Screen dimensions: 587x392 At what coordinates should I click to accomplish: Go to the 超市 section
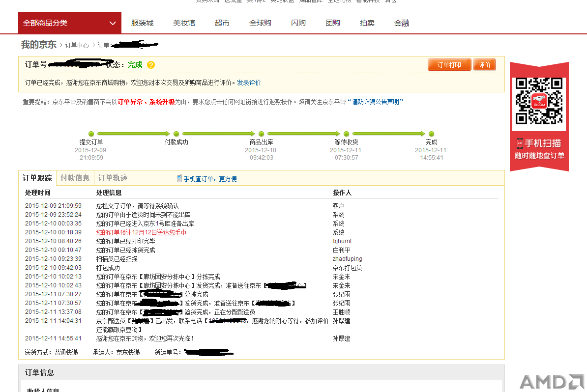click(x=222, y=23)
